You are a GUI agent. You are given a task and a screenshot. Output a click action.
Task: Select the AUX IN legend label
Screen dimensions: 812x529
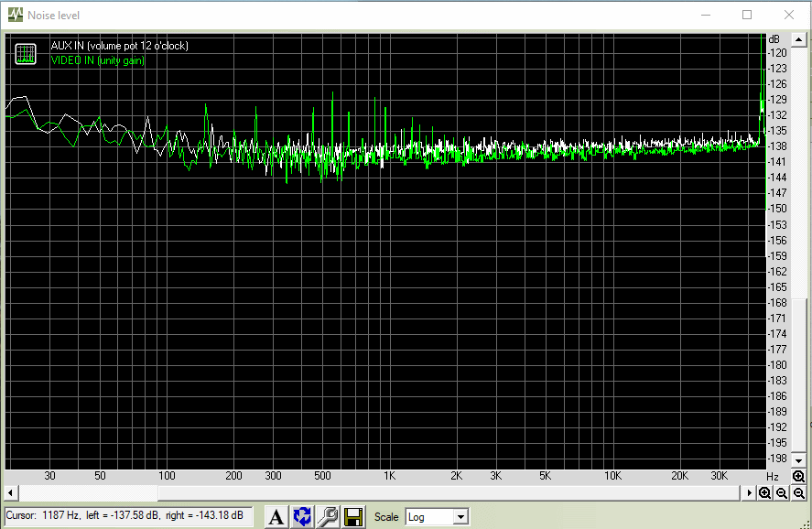pos(120,46)
